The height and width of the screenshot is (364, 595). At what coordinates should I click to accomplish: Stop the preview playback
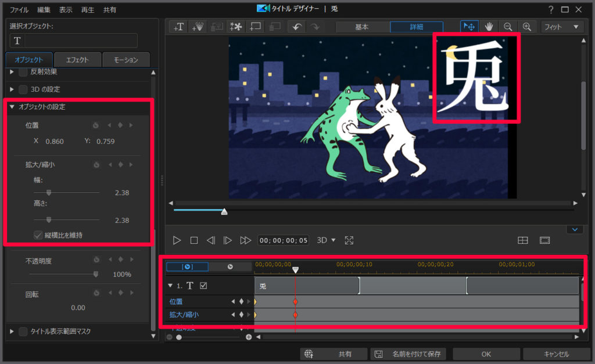[x=194, y=240]
